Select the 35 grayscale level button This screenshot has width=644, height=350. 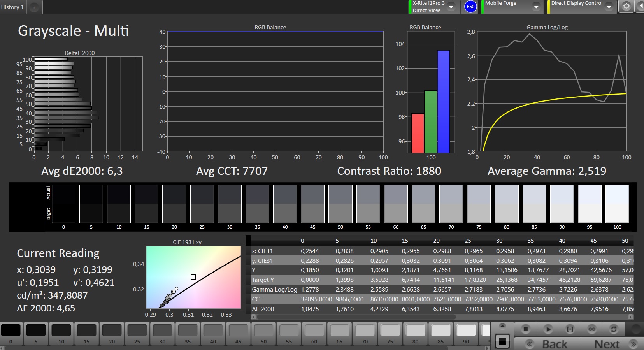pyautogui.click(x=188, y=334)
